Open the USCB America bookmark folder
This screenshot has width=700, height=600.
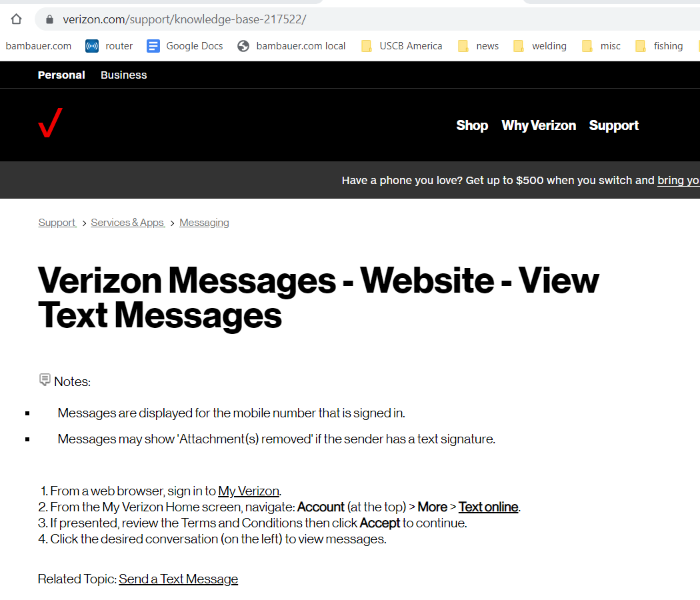point(401,46)
